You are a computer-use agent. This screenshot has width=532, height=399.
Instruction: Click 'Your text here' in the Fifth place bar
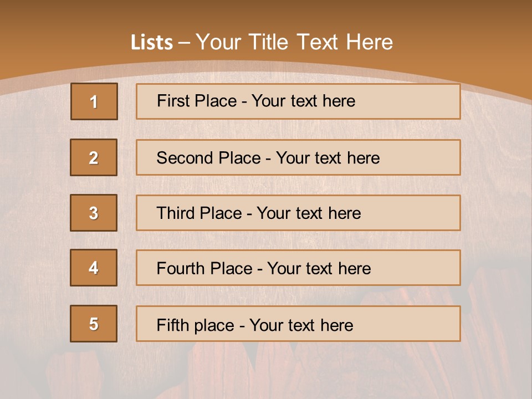(301, 325)
